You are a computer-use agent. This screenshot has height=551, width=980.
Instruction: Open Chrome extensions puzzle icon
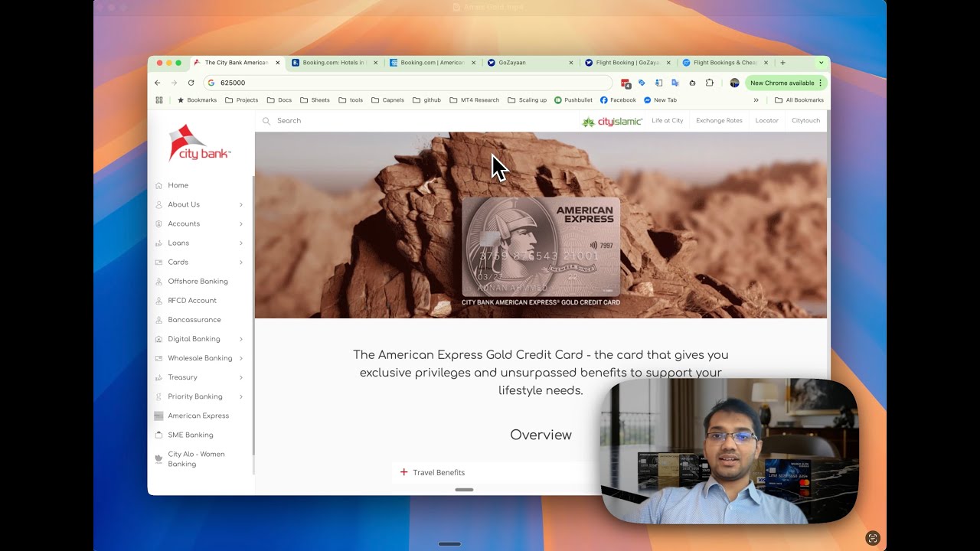[710, 83]
